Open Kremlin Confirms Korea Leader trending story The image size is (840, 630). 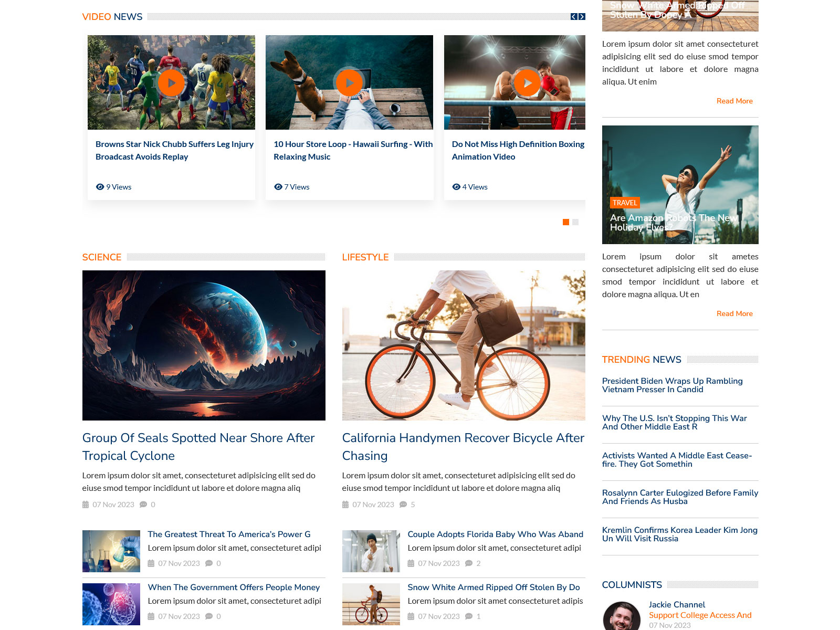pos(679,534)
